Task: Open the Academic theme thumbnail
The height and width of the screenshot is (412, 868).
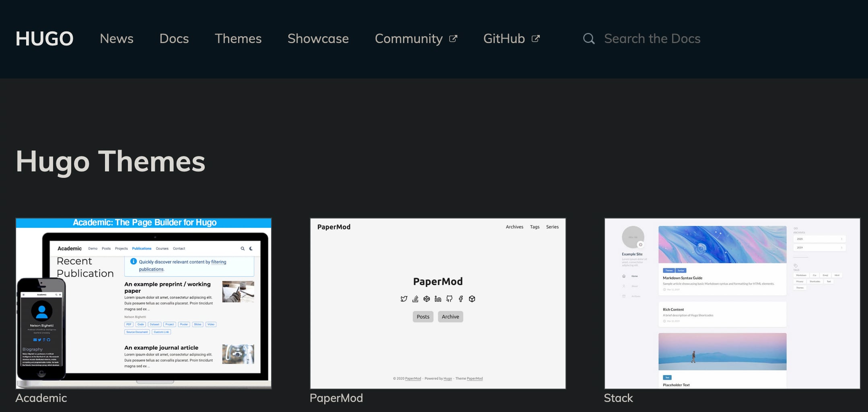Action: (x=144, y=303)
